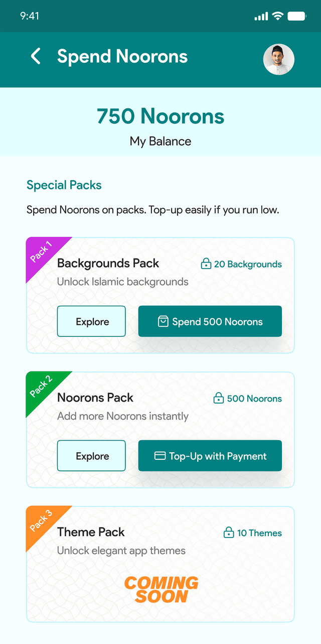The image size is (321, 644).
Task: Select the green Pack 2 ribbon
Action: pos(42,387)
